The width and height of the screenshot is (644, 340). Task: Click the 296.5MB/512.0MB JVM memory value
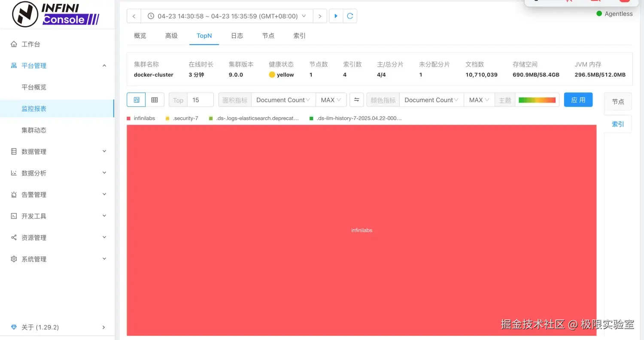coord(600,75)
